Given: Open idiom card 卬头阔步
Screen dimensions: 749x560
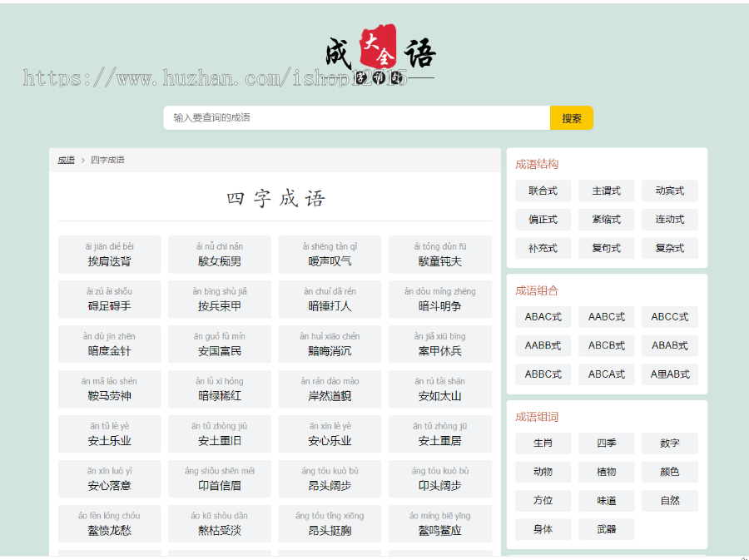Looking at the screenshot, I should [440, 478].
